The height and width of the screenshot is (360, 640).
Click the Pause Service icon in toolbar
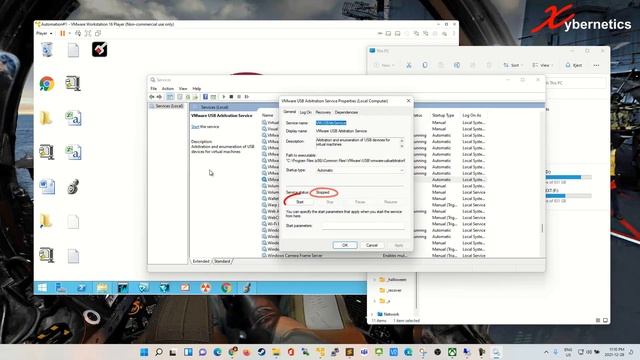239,97
